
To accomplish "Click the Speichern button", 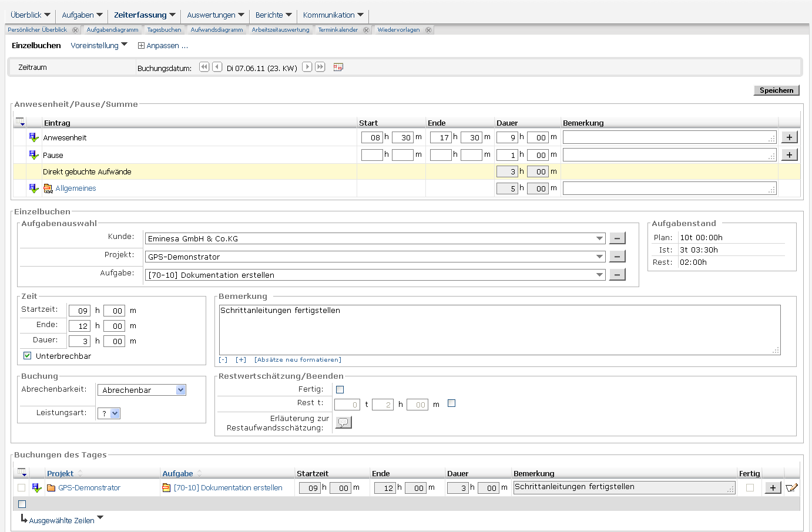I will click(x=776, y=90).
